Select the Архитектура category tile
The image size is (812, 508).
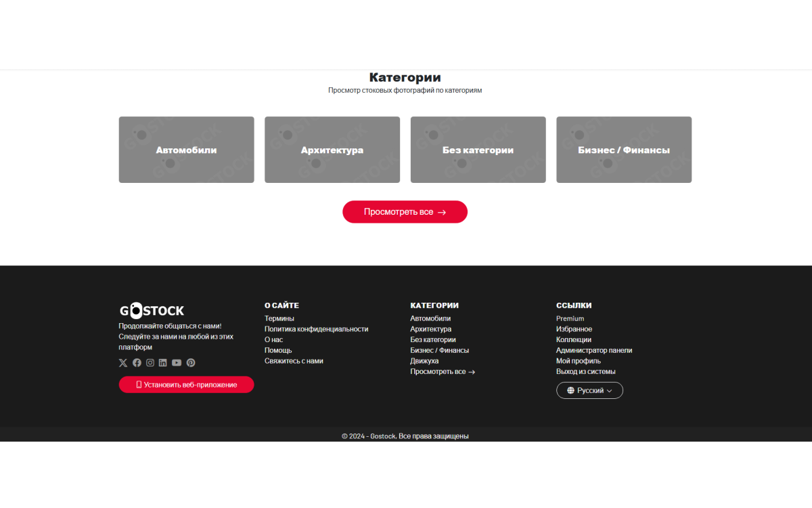click(332, 150)
